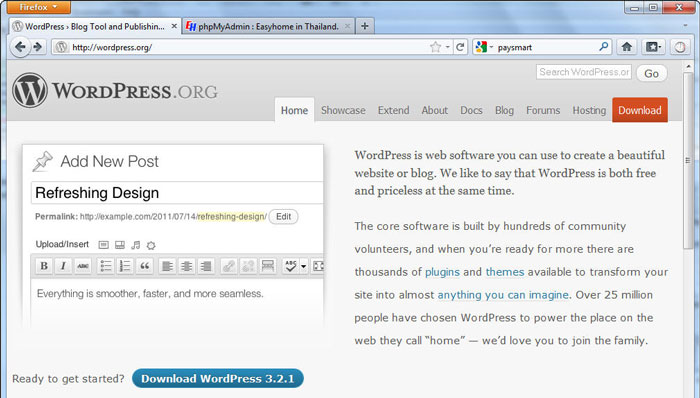This screenshot has width=700, height=398.
Task: Apply blockquote formatting
Action: (145, 266)
